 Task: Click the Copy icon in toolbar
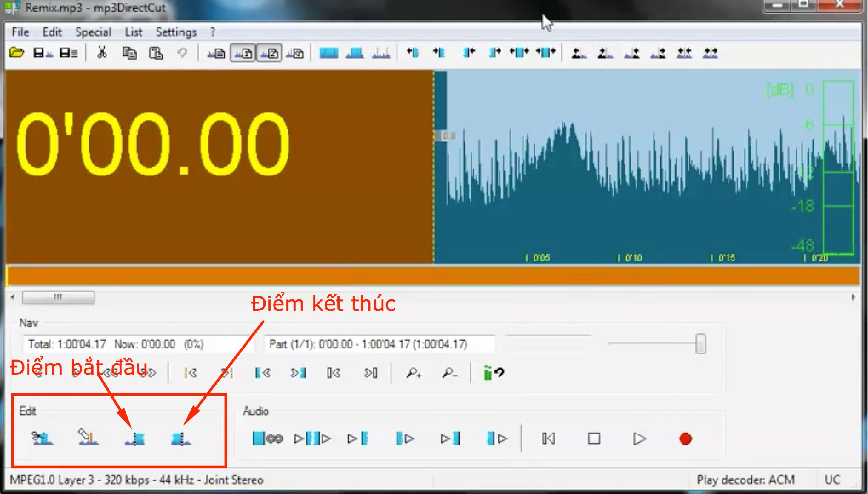129,53
